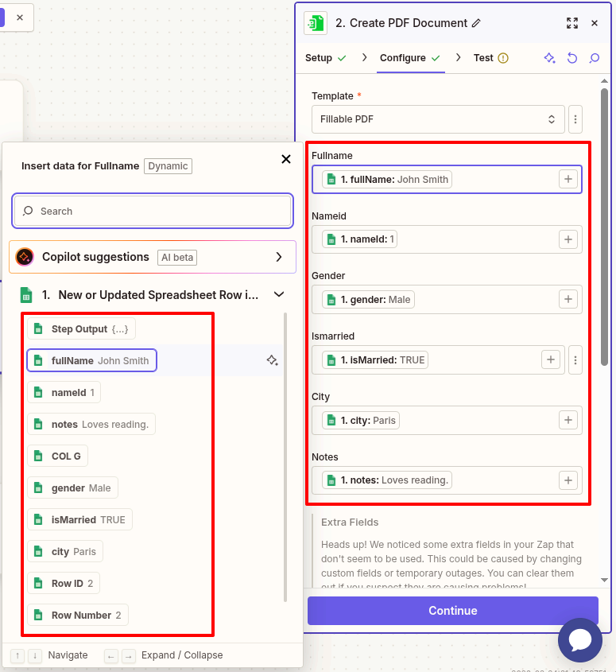Viewport: 616px width, 672px height.
Task: Insert the isMarried TRUE item
Action: pyautogui.click(x=79, y=519)
